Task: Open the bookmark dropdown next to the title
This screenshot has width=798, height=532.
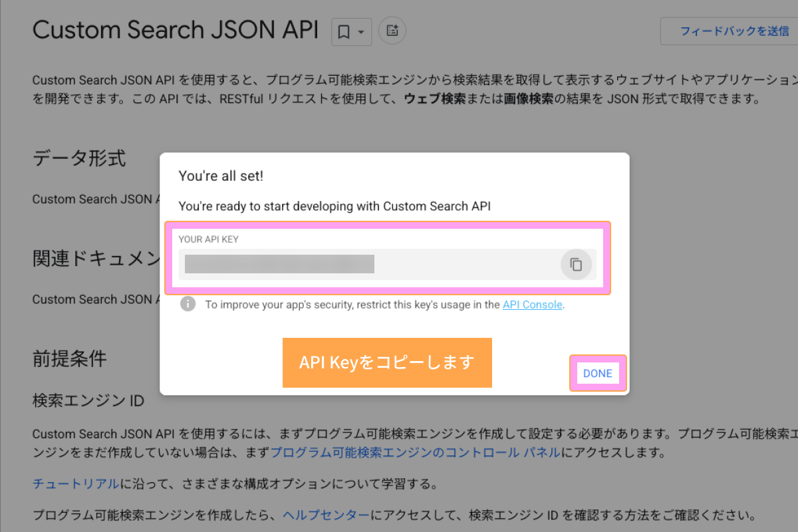Action: click(x=351, y=32)
